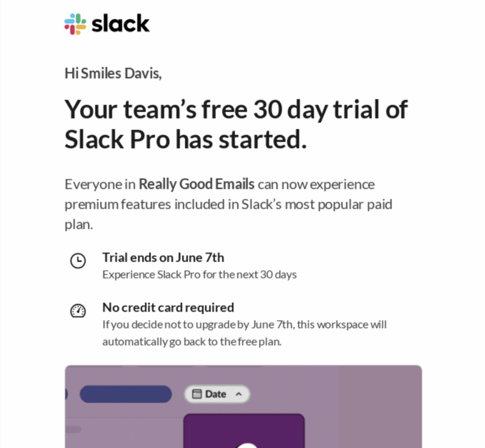Click the "Hi Smiles Davis" greeting
The height and width of the screenshot is (448, 485).
(x=113, y=73)
